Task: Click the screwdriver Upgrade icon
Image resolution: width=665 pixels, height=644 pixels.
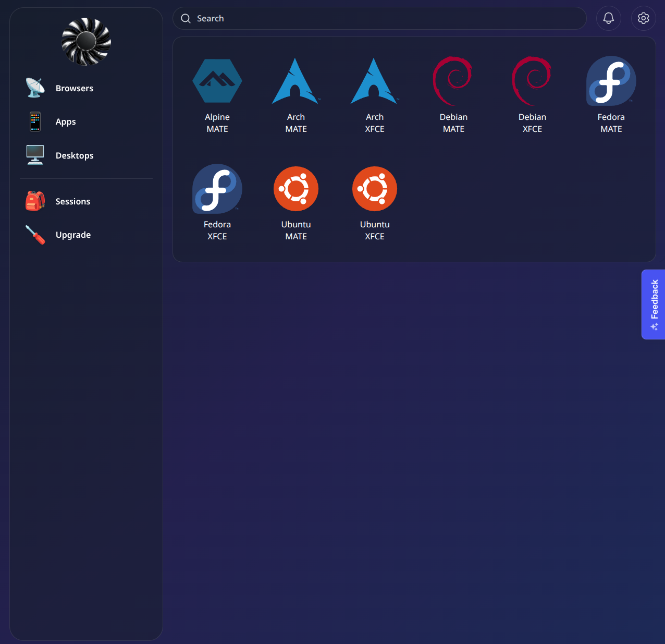Action: coord(35,235)
